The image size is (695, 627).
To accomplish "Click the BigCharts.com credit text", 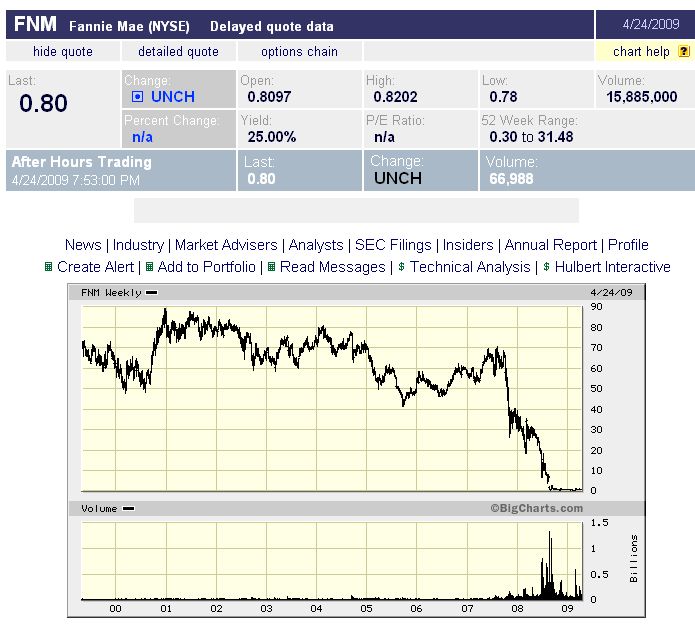I will [536, 508].
